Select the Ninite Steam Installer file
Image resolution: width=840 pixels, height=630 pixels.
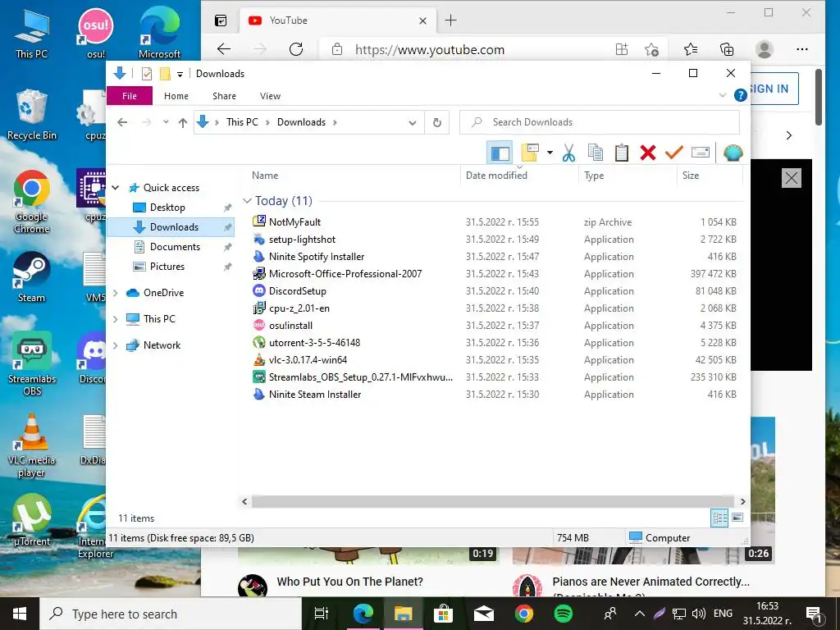pyautogui.click(x=315, y=395)
